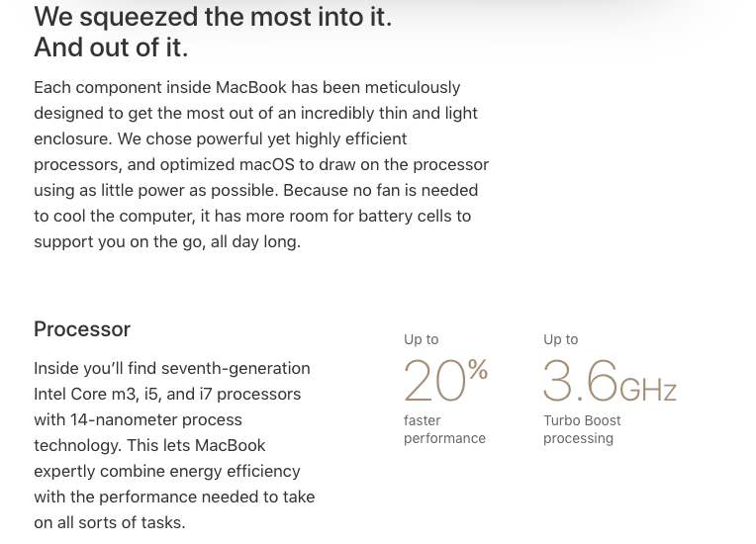Click the 'And out of it.' heading line
Image resolution: width=756 pixels, height=544 pixels.
click(x=111, y=47)
